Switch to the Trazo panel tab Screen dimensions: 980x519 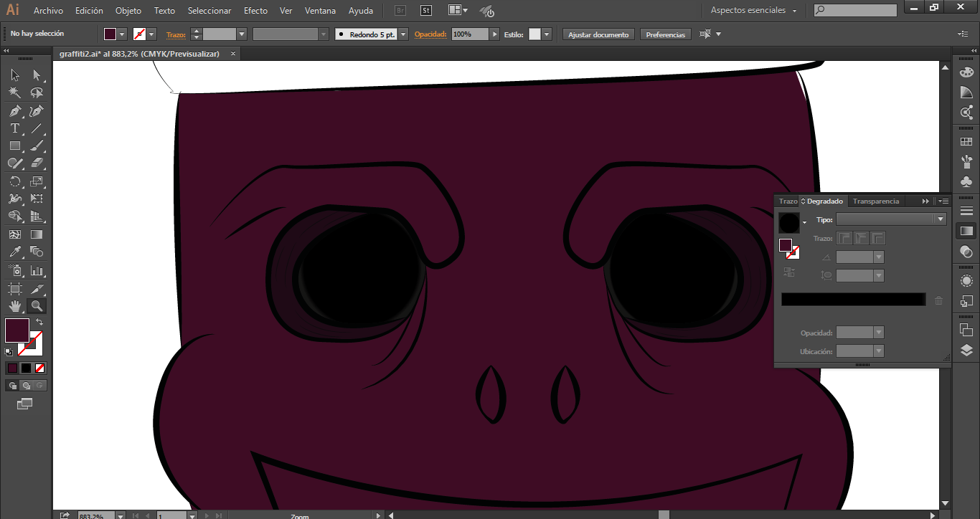[x=788, y=201]
